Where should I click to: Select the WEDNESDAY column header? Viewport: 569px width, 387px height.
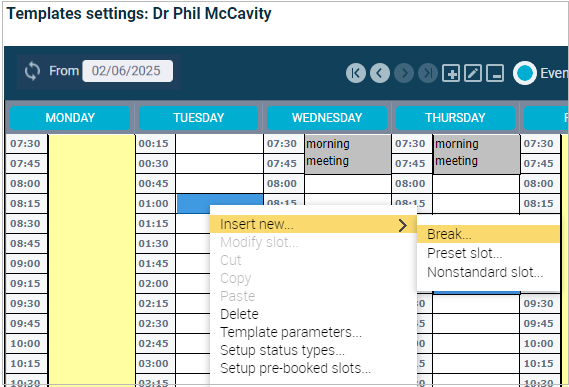(x=327, y=118)
